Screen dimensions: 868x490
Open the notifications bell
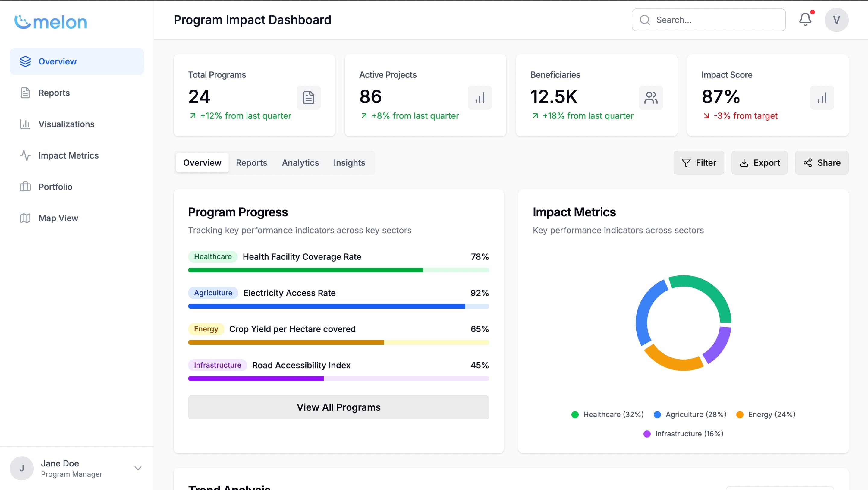point(805,20)
